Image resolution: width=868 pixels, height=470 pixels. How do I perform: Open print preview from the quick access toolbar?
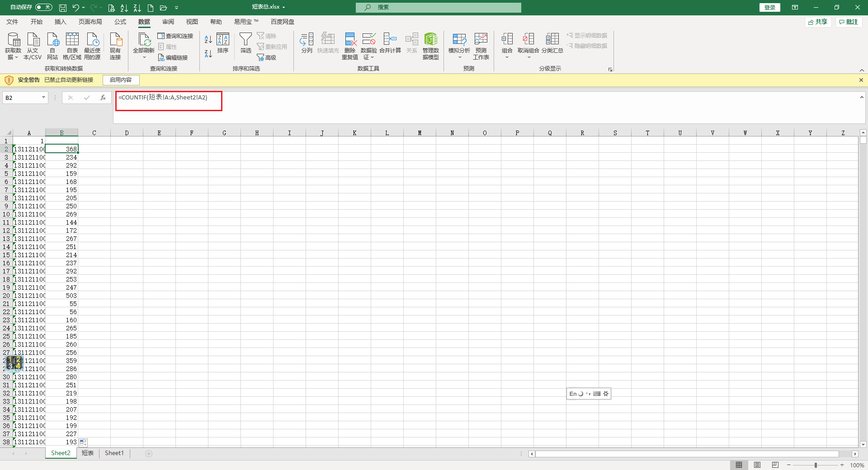point(111,8)
